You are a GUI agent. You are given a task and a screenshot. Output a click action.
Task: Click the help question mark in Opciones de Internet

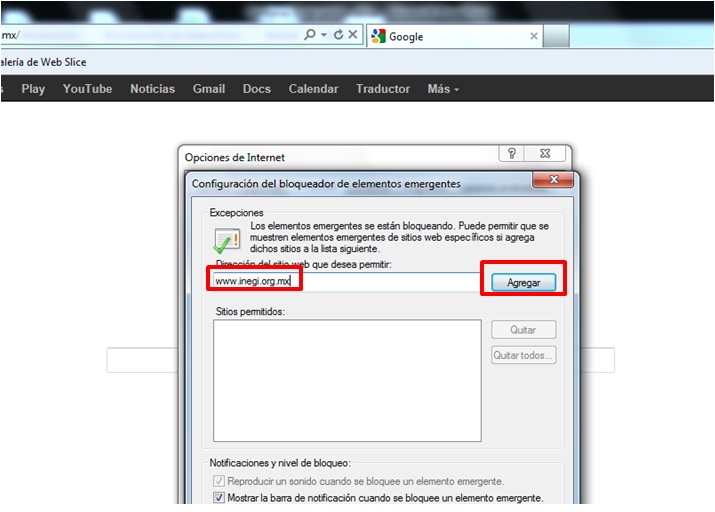pos(512,154)
